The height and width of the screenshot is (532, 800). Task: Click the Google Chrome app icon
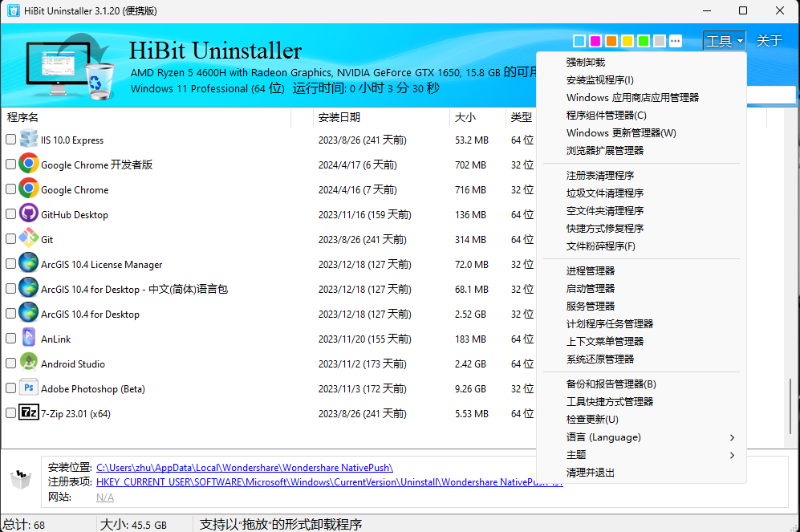pyautogui.click(x=29, y=189)
